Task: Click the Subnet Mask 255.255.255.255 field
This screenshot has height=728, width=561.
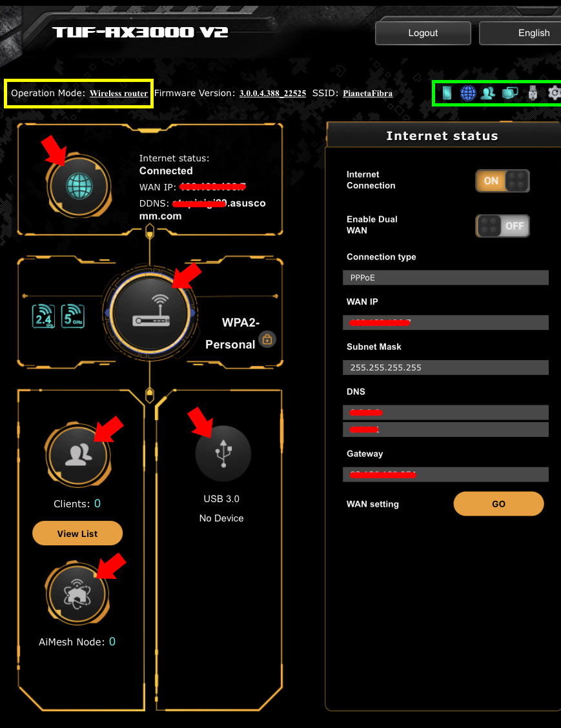Action: coord(446,367)
